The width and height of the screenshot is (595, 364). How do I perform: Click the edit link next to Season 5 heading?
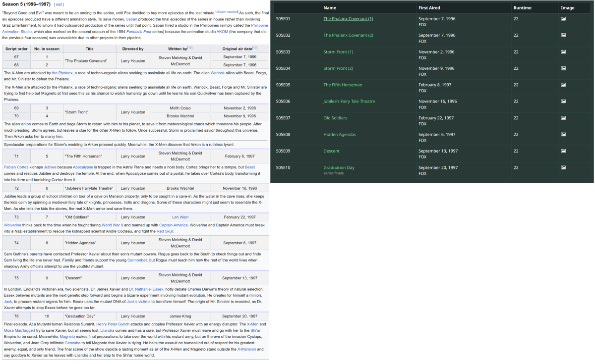pyautogui.click(x=59, y=4)
